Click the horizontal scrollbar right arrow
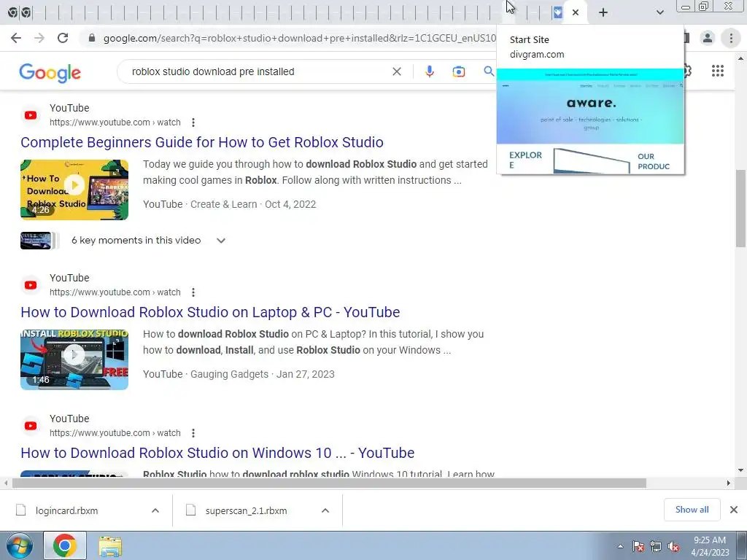 tap(729, 483)
